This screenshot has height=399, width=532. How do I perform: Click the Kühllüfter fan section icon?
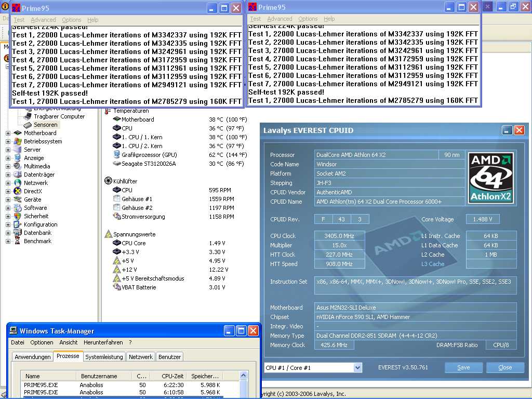[x=108, y=181]
